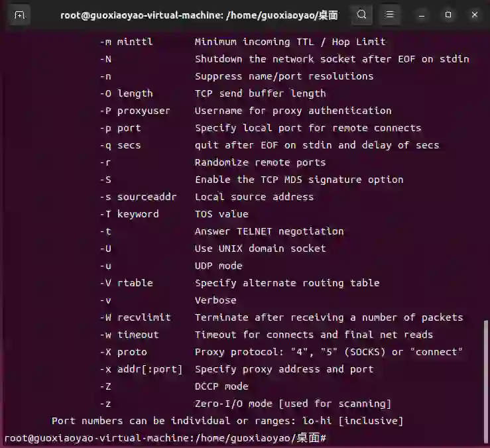The width and height of the screenshot is (490, 448).
Task: Maximize the terminal window
Action: pyautogui.click(x=448, y=15)
